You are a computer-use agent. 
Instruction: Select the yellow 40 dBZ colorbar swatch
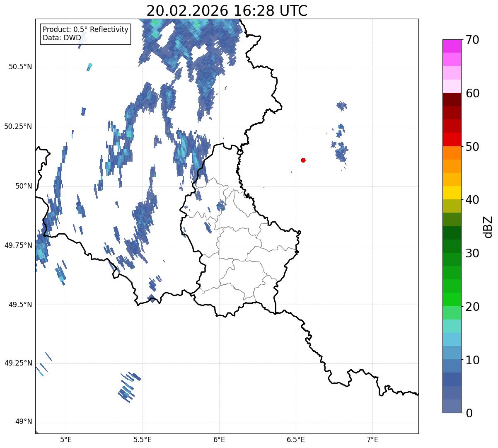click(452, 193)
